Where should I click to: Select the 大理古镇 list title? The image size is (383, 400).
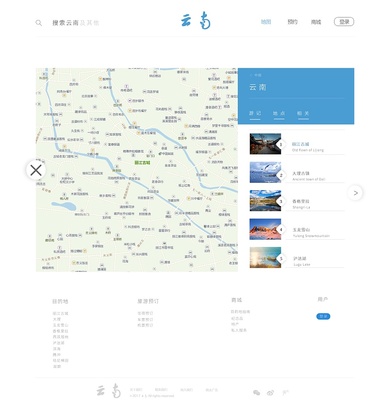click(x=301, y=173)
